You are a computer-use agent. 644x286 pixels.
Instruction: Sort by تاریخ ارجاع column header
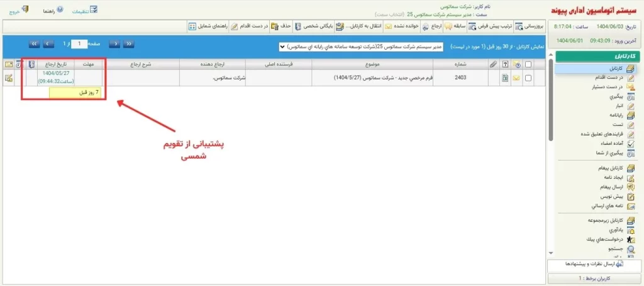(56, 64)
